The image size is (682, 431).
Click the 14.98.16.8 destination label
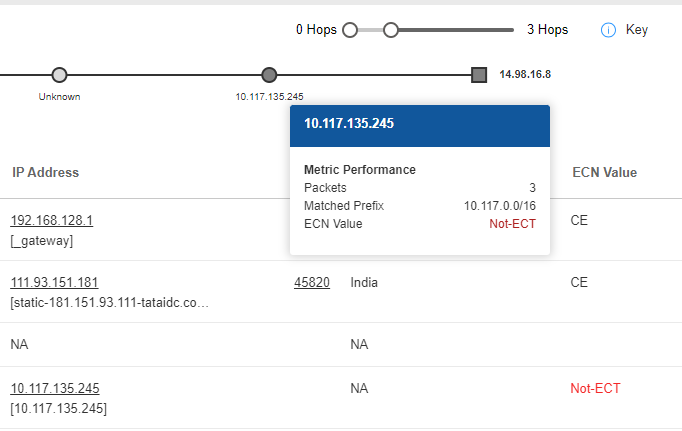(525, 75)
